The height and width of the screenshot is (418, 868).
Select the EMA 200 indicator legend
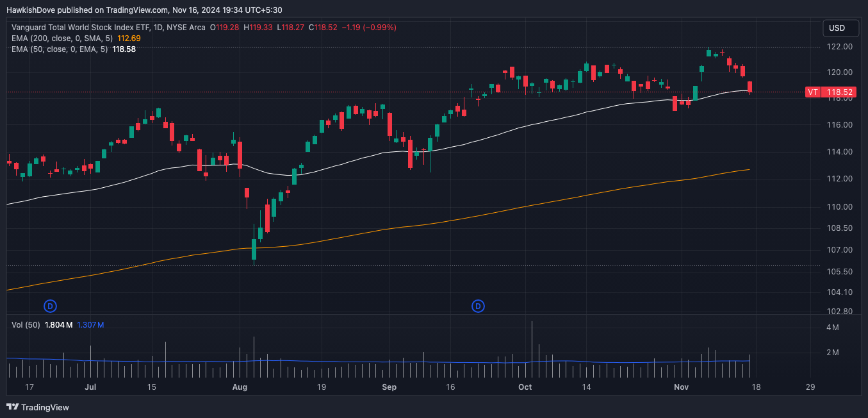61,38
